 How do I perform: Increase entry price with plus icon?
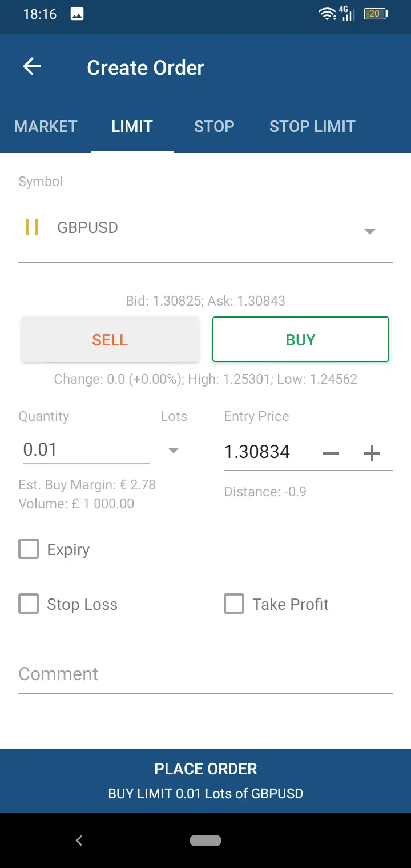372,453
